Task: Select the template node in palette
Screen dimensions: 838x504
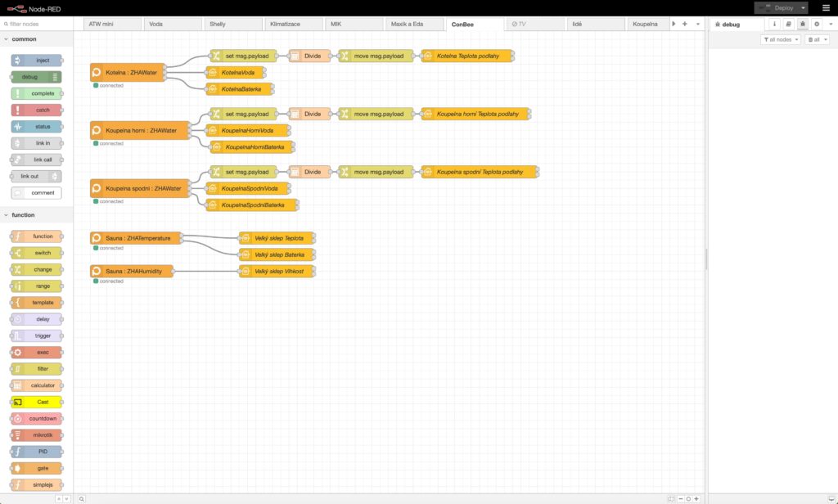Action: pos(36,303)
